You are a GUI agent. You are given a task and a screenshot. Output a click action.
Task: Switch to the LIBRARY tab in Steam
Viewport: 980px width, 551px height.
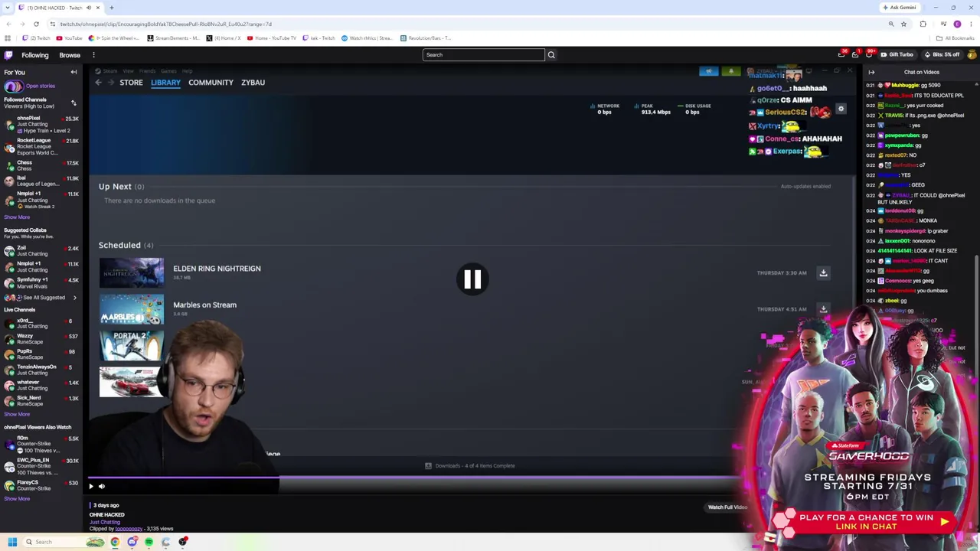tap(165, 83)
